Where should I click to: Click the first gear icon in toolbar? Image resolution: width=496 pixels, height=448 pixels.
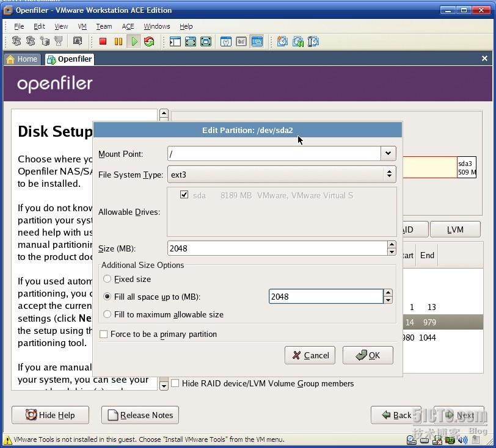16,41
